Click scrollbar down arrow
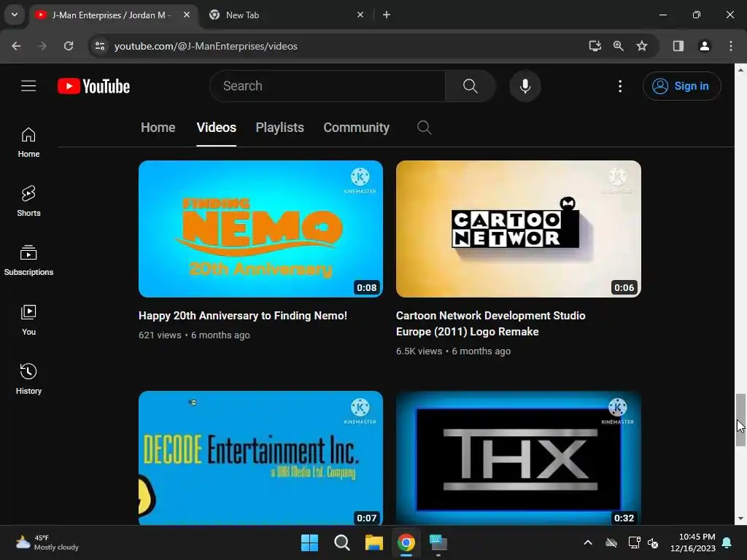747x560 pixels. point(740,518)
